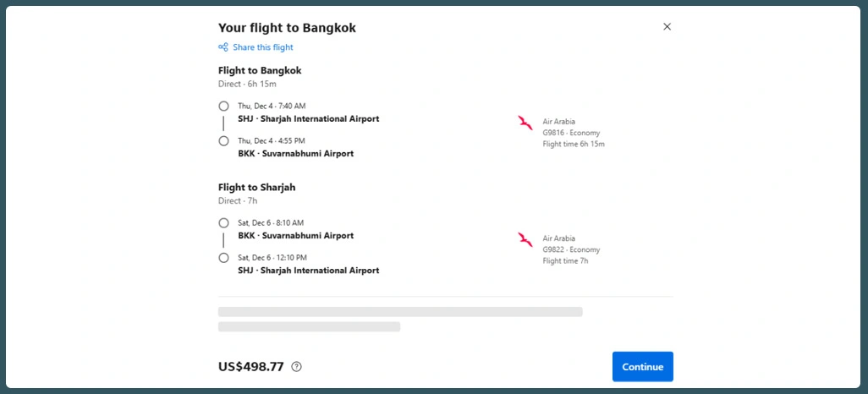
Task: Select the US$498.77 total price
Action: [x=251, y=367]
